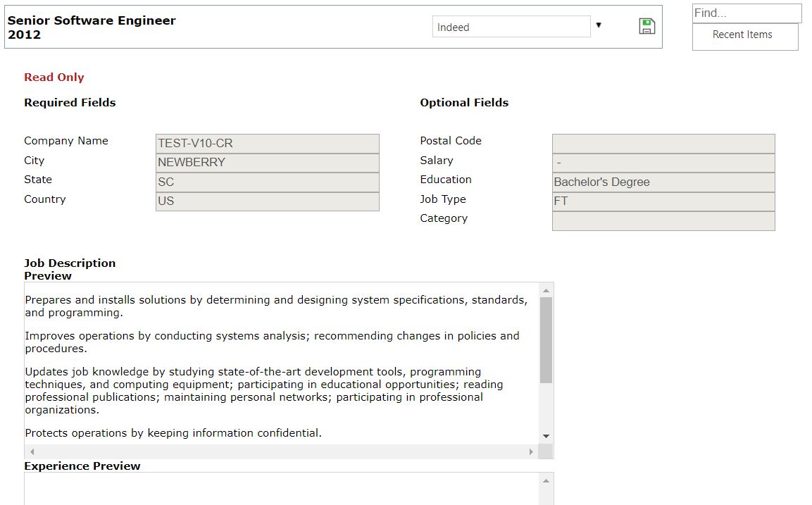Screen dimensions: 812x505
Task: Click the State field showing SC
Action: [x=267, y=182]
